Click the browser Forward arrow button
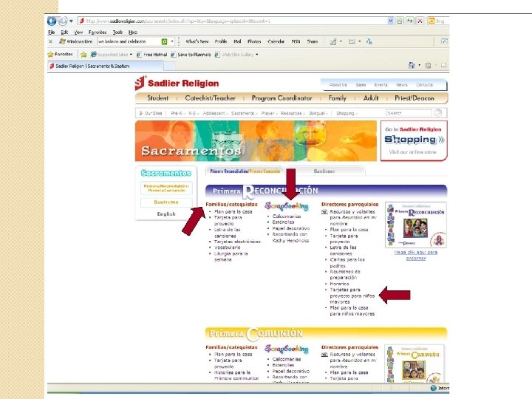532x399 pixels. 63,21
